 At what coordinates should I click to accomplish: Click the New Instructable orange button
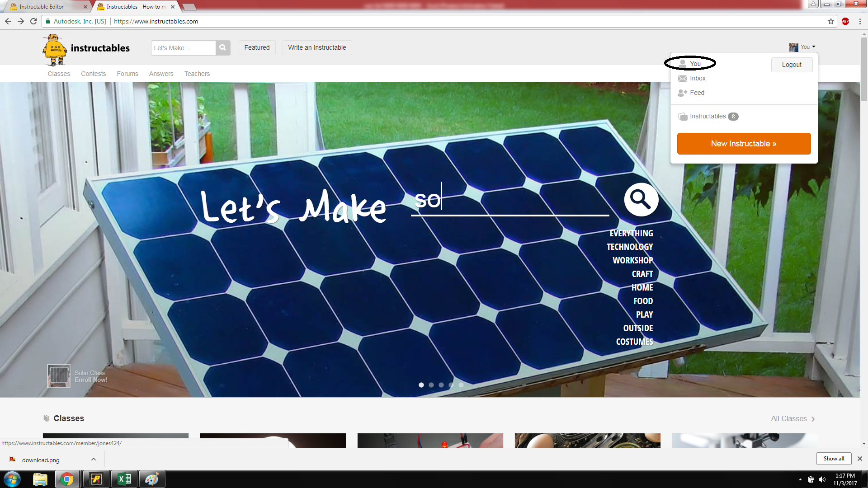point(744,144)
